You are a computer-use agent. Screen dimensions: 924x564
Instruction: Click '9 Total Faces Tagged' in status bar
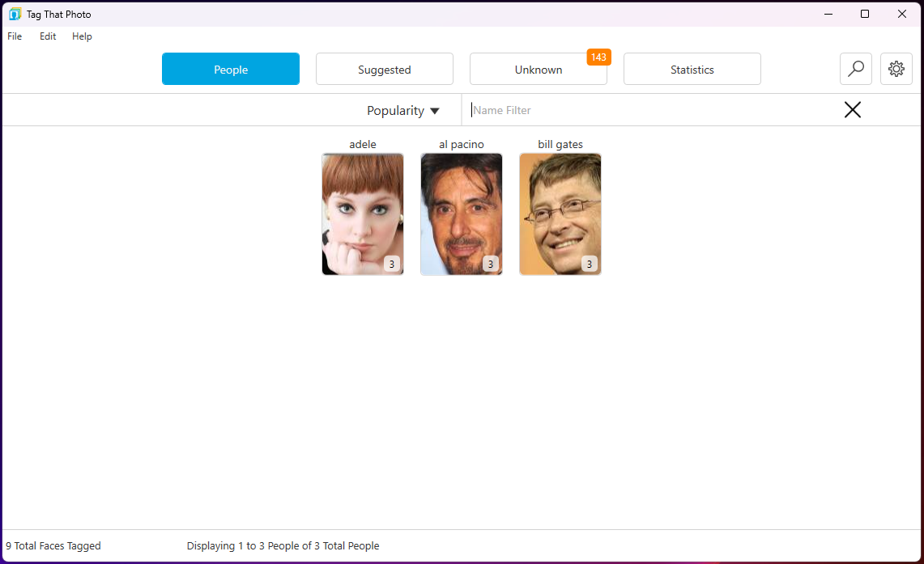click(53, 545)
